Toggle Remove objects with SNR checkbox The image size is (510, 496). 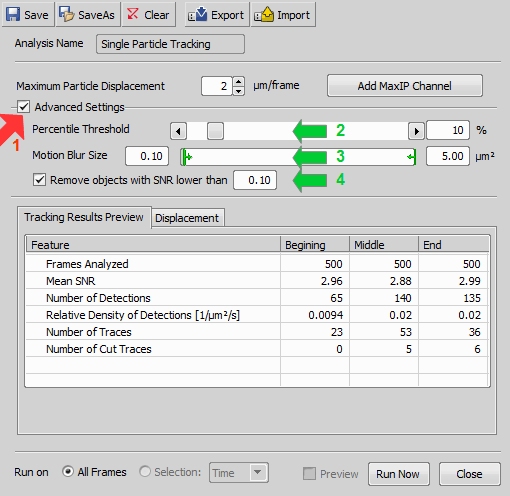pyautogui.click(x=39, y=180)
